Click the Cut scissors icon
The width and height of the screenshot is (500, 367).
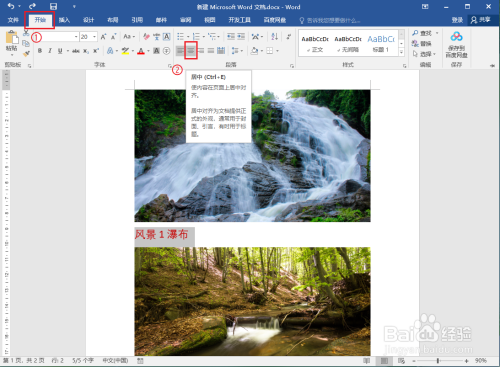(x=26, y=33)
